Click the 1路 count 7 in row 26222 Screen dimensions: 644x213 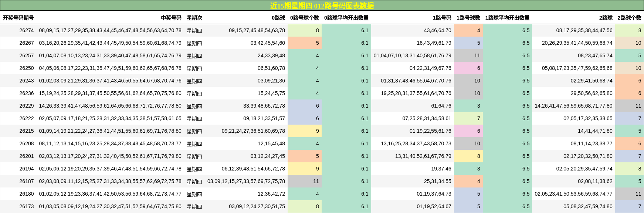pyautogui.click(x=468, y=118)
